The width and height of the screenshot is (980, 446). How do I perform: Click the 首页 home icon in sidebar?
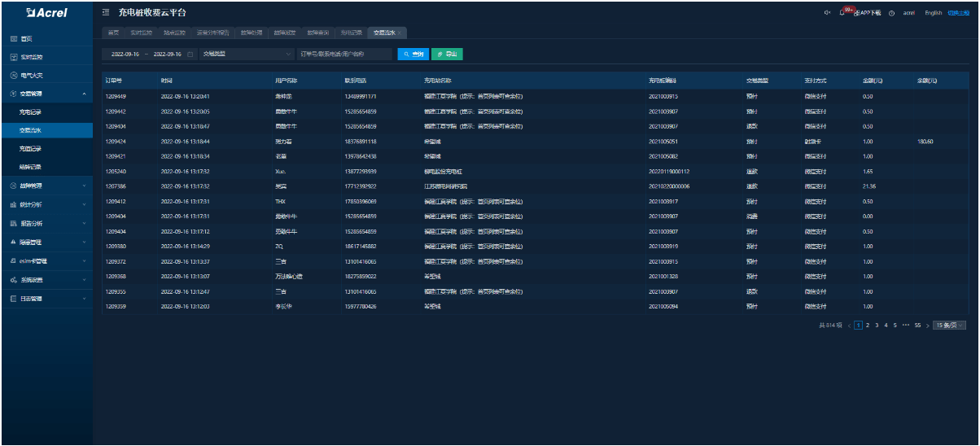coord(14,39)
